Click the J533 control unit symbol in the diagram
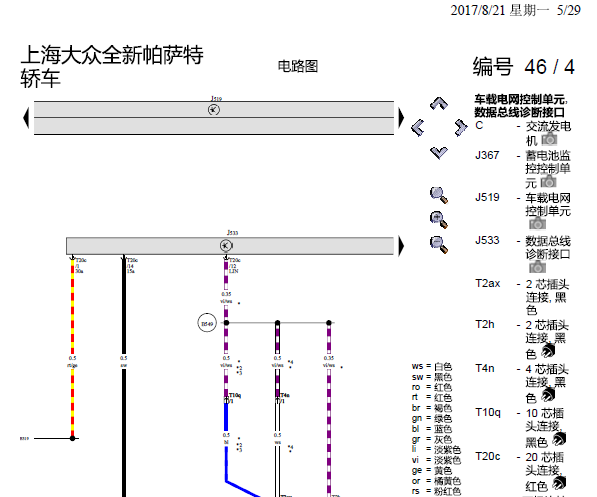The width and height of the screenshot is (597, 497). pyautogui.click(x=226, y=246)
